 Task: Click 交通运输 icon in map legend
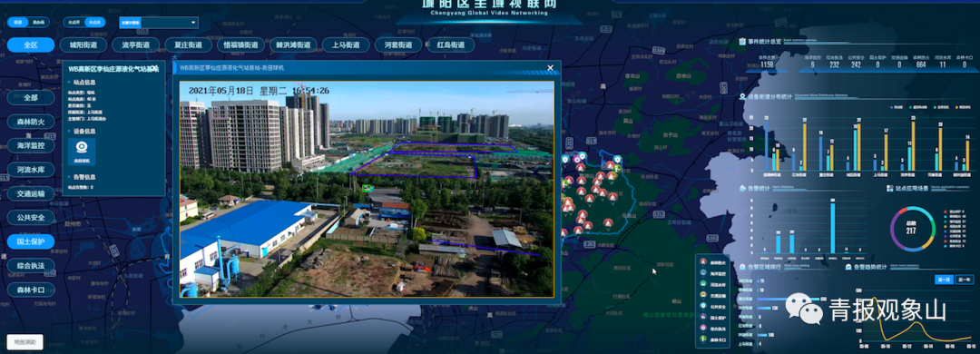[x=704, y=296]
